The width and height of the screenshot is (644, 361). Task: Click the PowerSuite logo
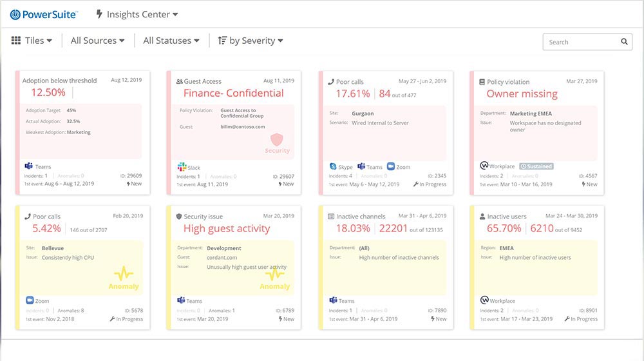44,14
